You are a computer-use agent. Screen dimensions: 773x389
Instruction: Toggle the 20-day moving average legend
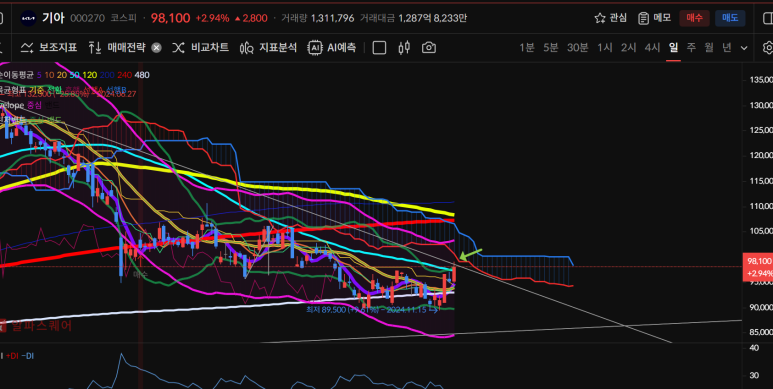click(62, 75)
